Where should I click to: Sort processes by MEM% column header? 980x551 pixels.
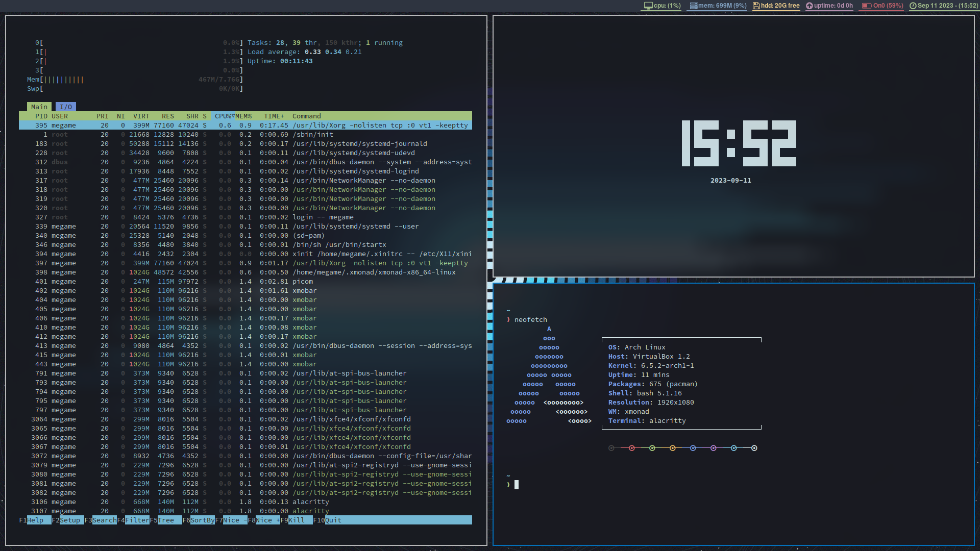coord(243,116)
